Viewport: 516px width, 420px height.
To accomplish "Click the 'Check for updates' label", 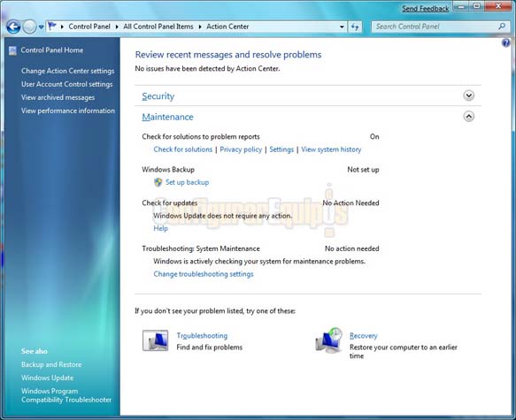I will (x=169, y=202).
